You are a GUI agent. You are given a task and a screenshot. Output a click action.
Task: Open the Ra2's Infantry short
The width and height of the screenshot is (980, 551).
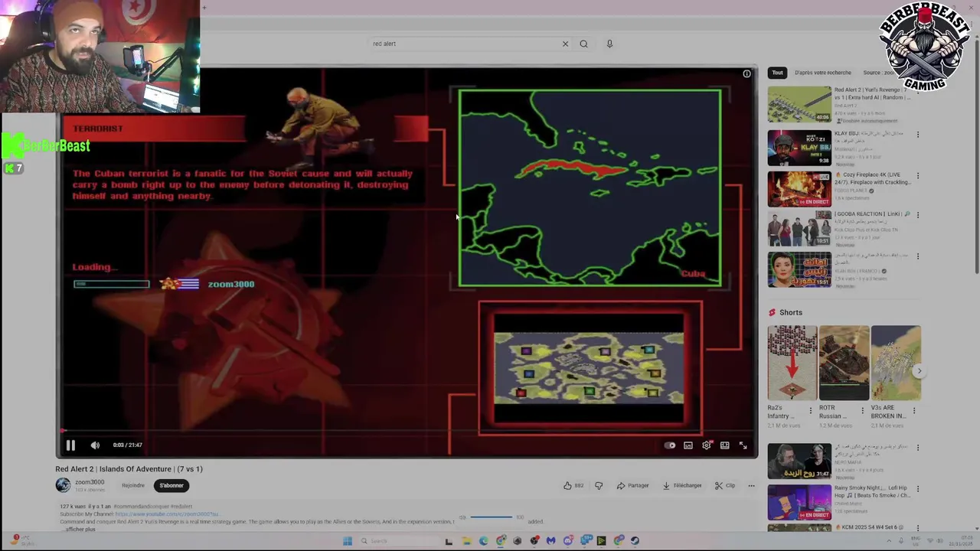(792, 363)
